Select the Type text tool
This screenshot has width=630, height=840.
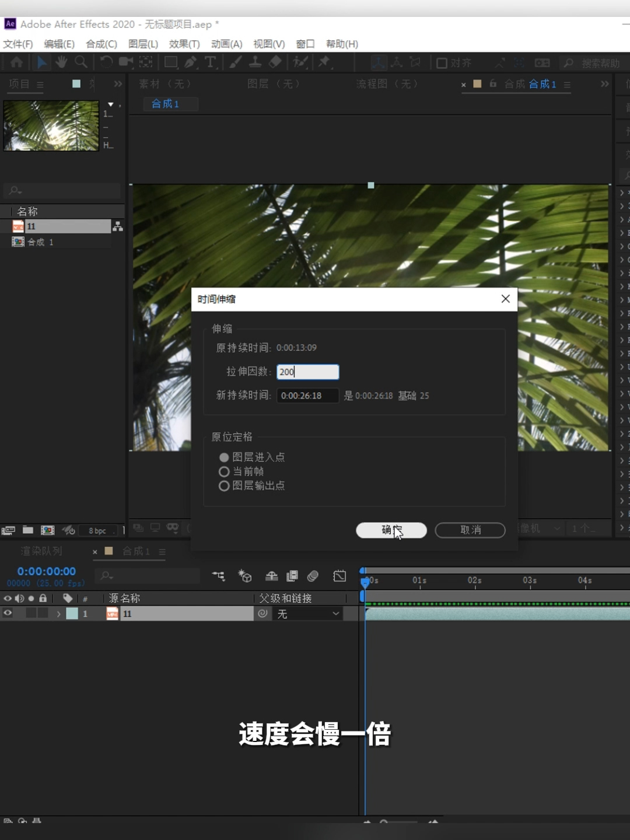click(210, 62)
